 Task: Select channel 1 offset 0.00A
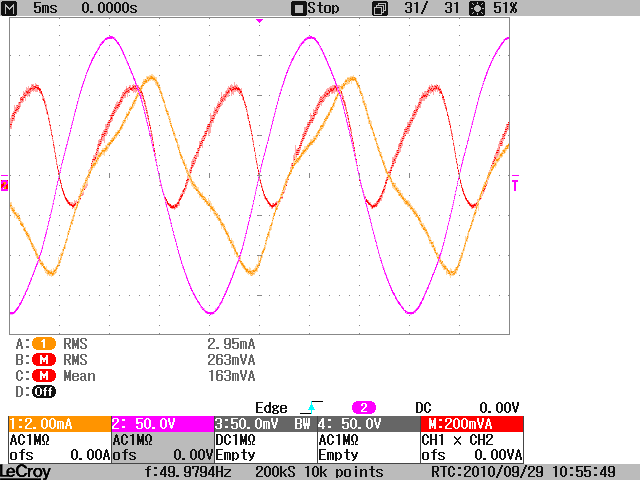[x=90, y=455]
